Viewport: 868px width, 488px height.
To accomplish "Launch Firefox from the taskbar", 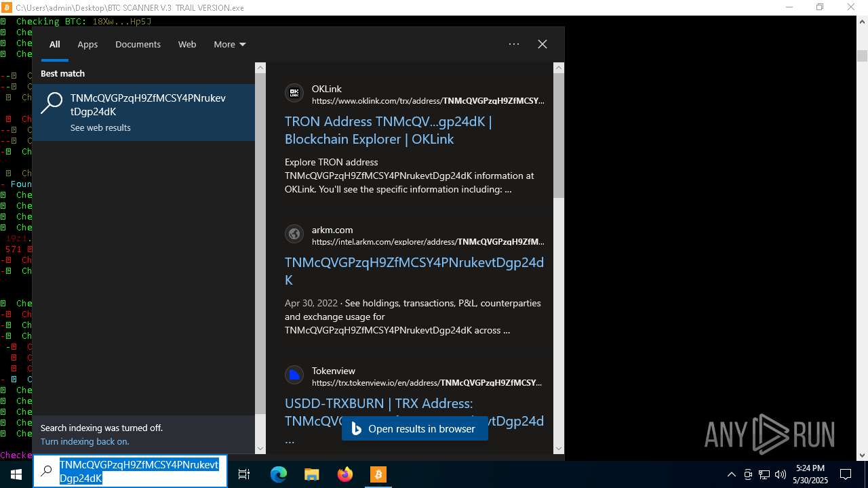I will pos(345,474).
